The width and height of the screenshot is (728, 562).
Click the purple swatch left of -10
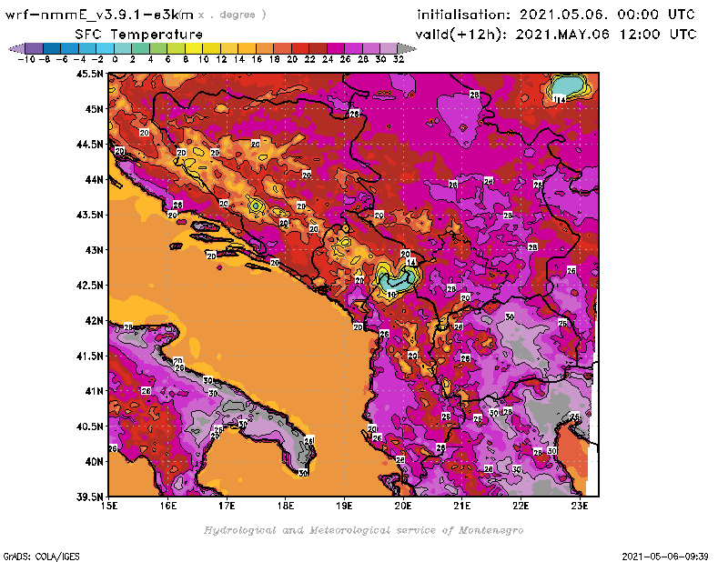click(x=32, y=47)
